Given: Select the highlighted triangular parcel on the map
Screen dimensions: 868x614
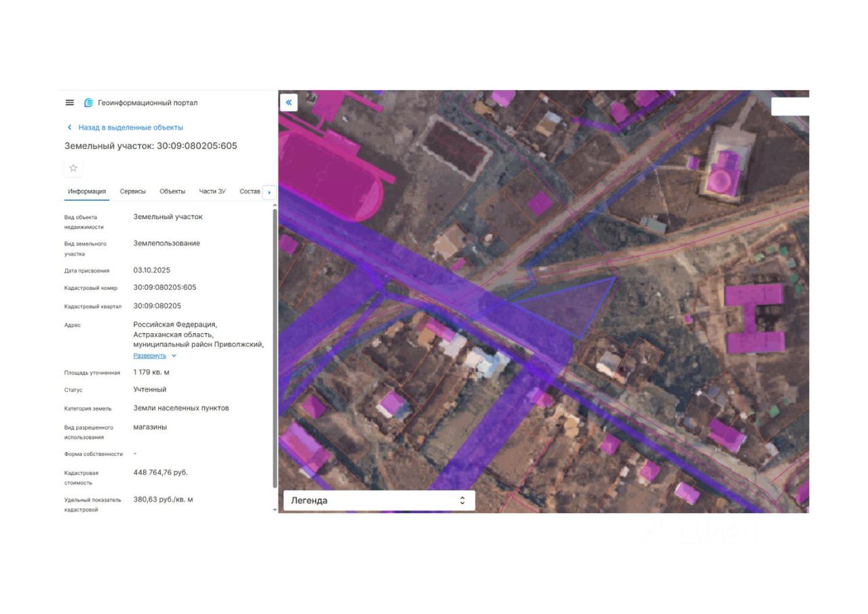Looking at the screenshot, I should pos(574,309).
